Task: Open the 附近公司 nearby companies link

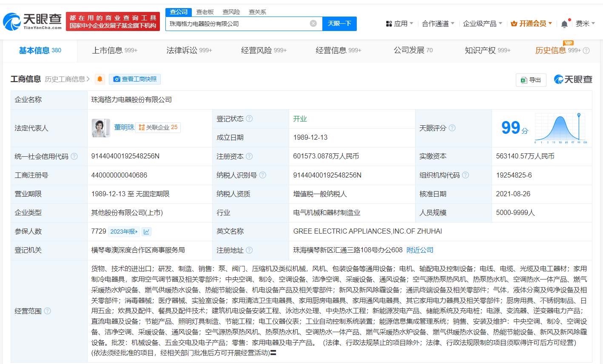Action: coord(420,250)
